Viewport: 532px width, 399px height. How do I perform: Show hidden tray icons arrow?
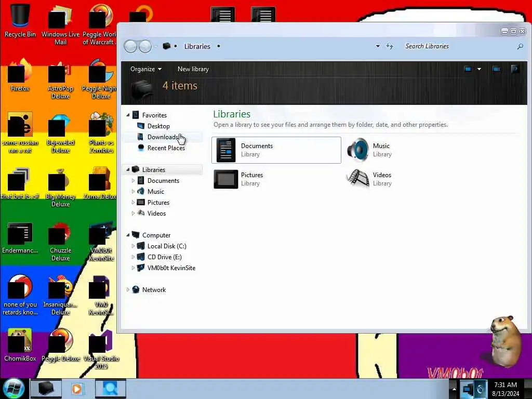454,389
